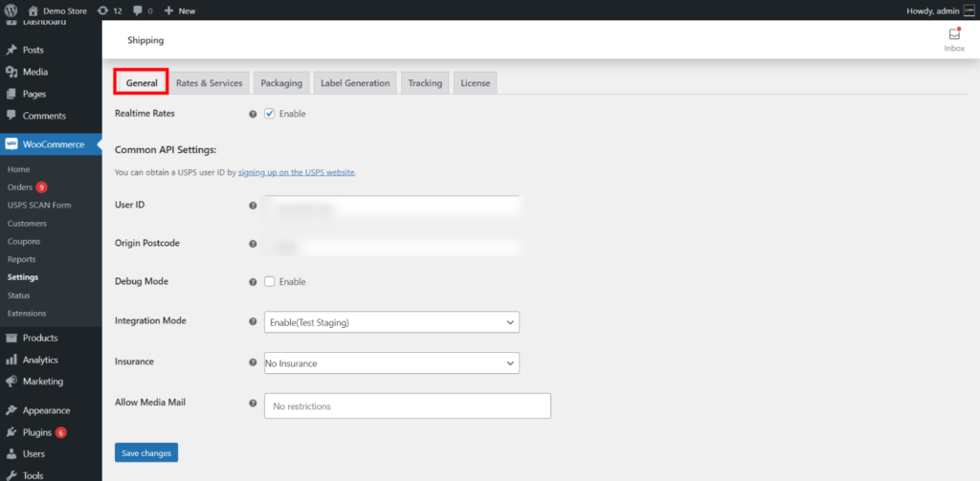Disable the Realtime Rates checkbox
The height and width of the screenshot is (481, 980).
[x=270, y=114]
